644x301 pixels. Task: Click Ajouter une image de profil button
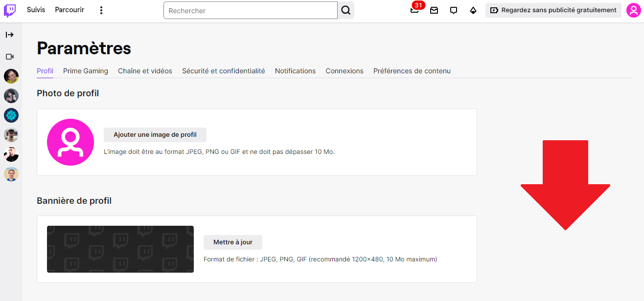coord(155,135)
